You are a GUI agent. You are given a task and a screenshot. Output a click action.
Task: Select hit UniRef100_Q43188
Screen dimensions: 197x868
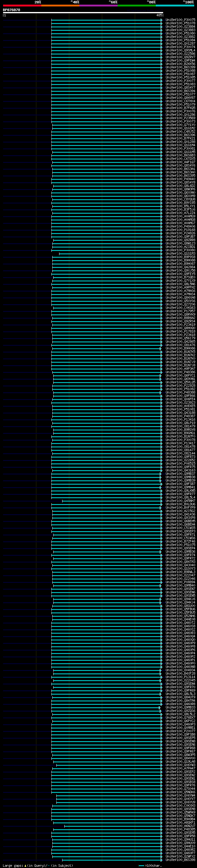point(180,413)
